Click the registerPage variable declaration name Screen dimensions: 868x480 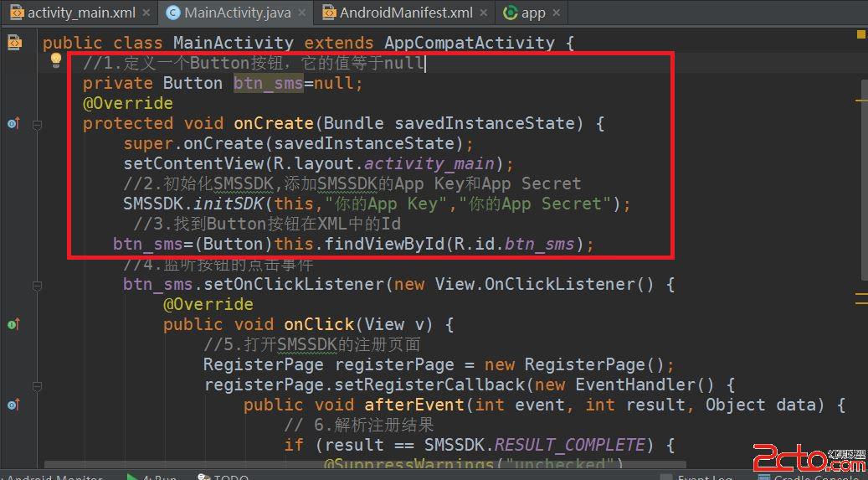[x=394, y=364]
